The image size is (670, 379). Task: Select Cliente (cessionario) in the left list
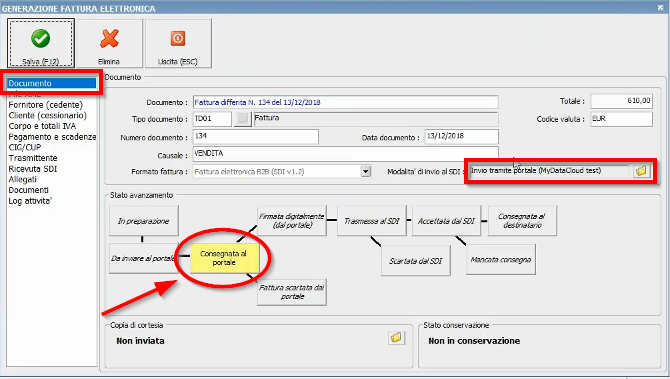(x=47, y=115)
